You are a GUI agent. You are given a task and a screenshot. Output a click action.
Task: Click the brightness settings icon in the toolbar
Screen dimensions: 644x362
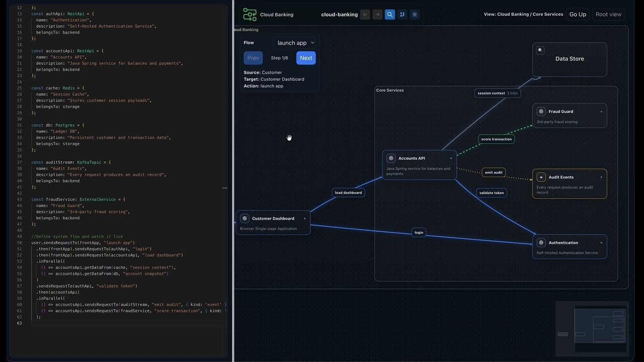point(415,15)
